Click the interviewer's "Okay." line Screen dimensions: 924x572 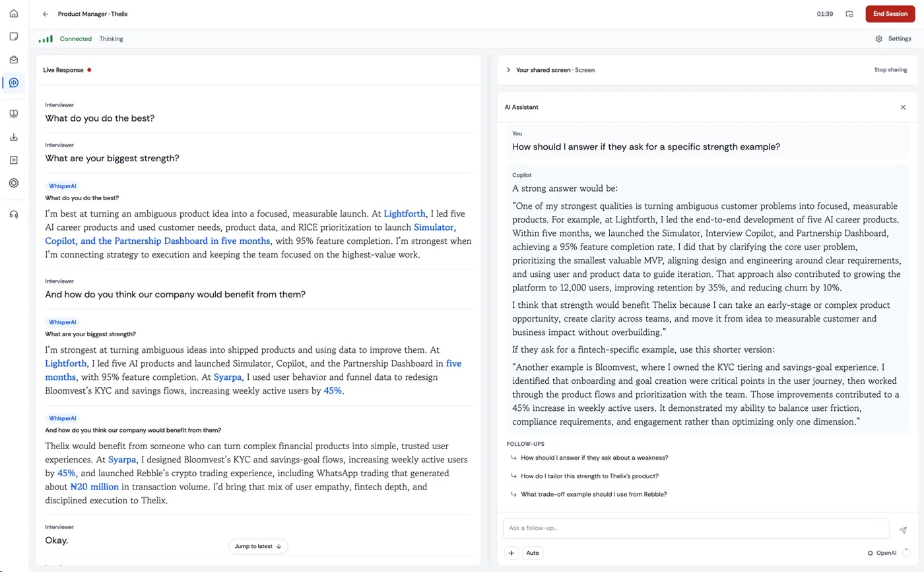tap(57, 540)
